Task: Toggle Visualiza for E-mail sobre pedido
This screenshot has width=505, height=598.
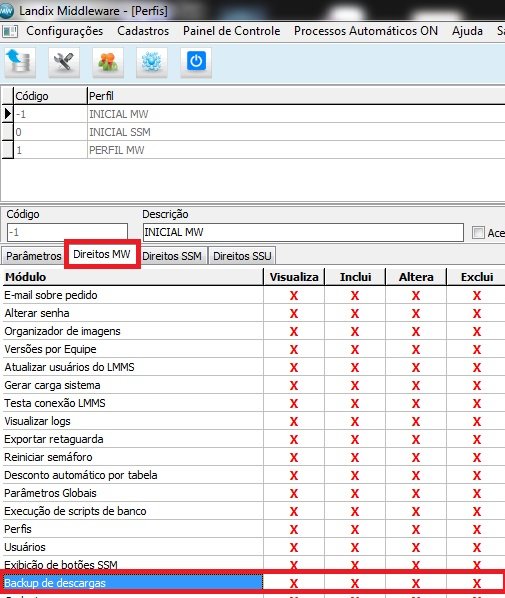Action: point(294,296)
